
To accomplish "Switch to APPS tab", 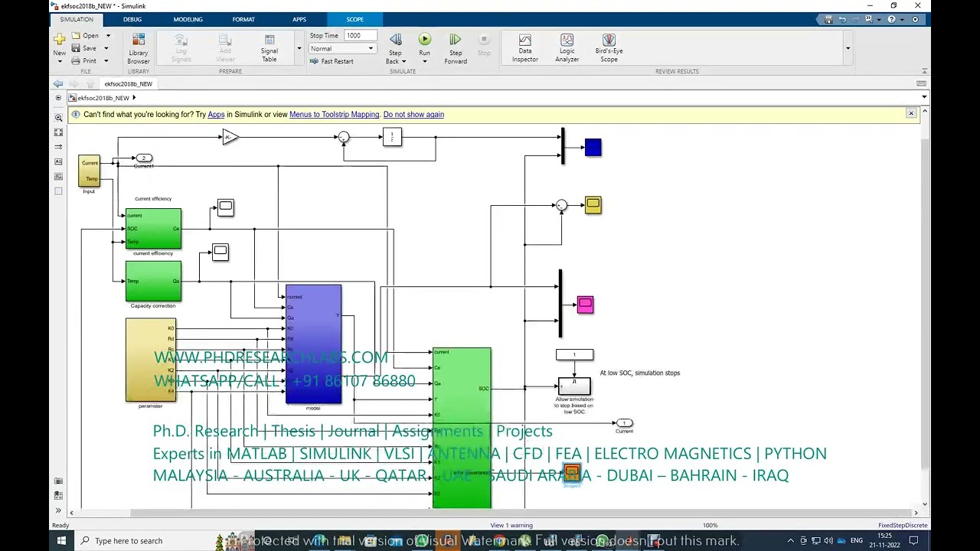I will click(299, 19).
